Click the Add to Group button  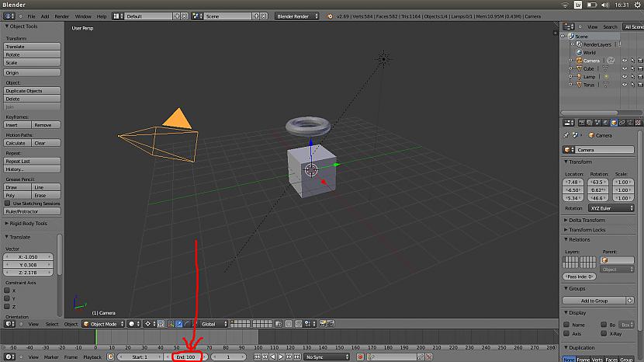[x=594, y=301]
